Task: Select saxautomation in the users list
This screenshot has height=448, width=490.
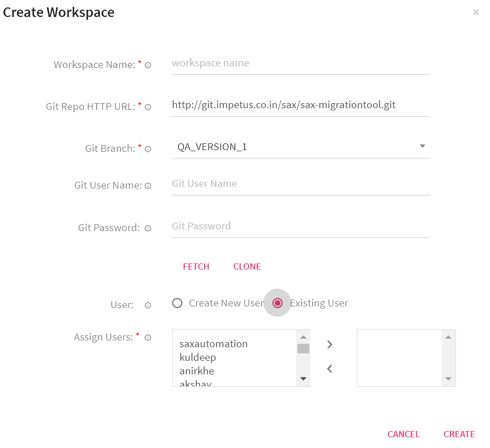Action: pos(214,344)
